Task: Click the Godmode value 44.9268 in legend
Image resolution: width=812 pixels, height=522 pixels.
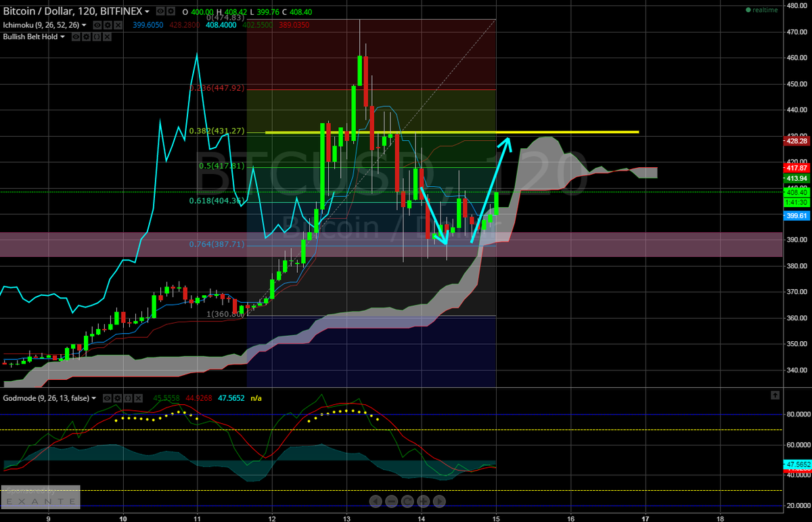Action: tap(199, 398)
